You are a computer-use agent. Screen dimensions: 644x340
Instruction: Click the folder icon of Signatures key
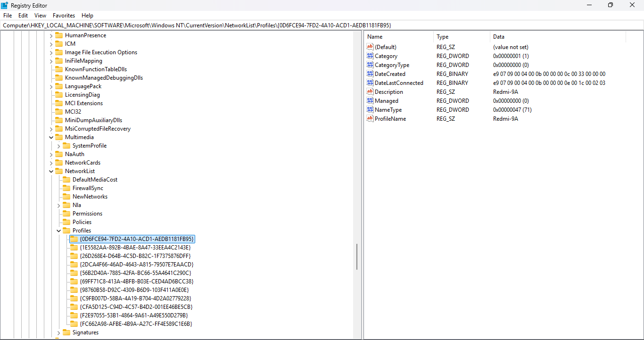click(66, 332)
